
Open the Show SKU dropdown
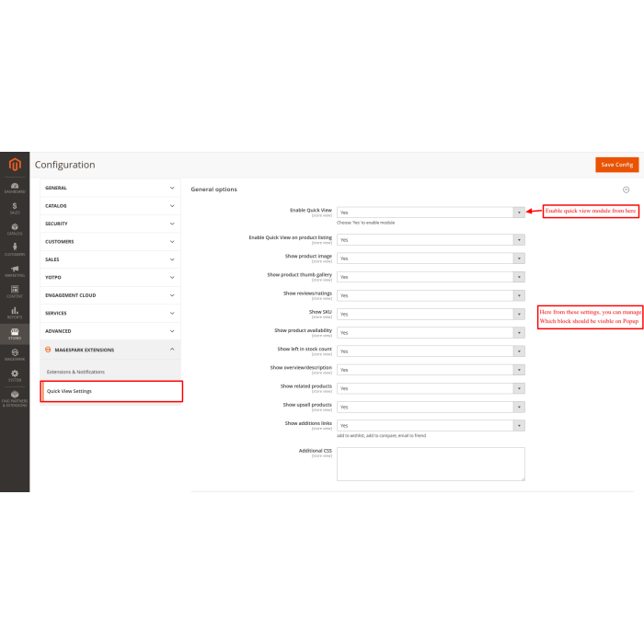(x=431, y=315)
